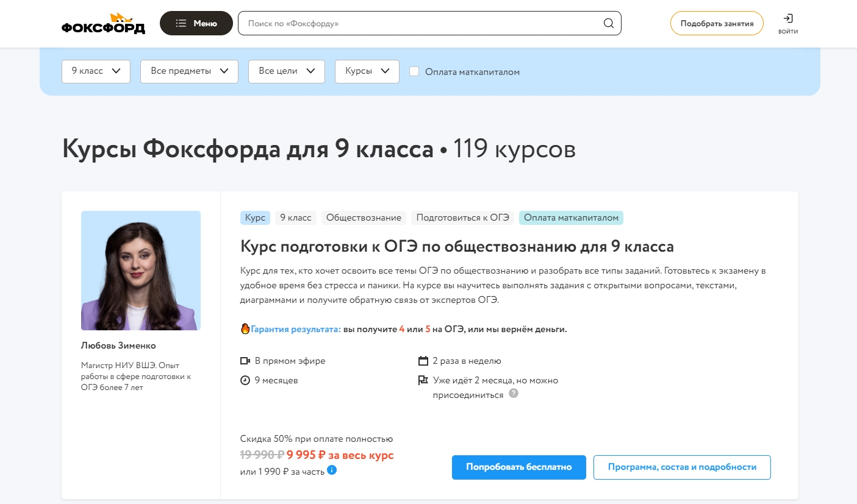The image size is (857, 504).
Task: Click the Курс tag
Action: [255, 218]
